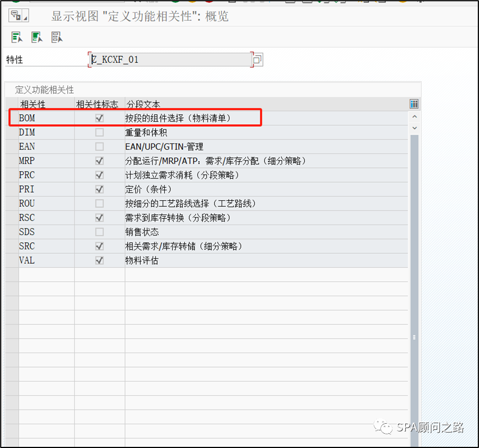Toggle the SDS relevance checkbox

pos(99,232)
